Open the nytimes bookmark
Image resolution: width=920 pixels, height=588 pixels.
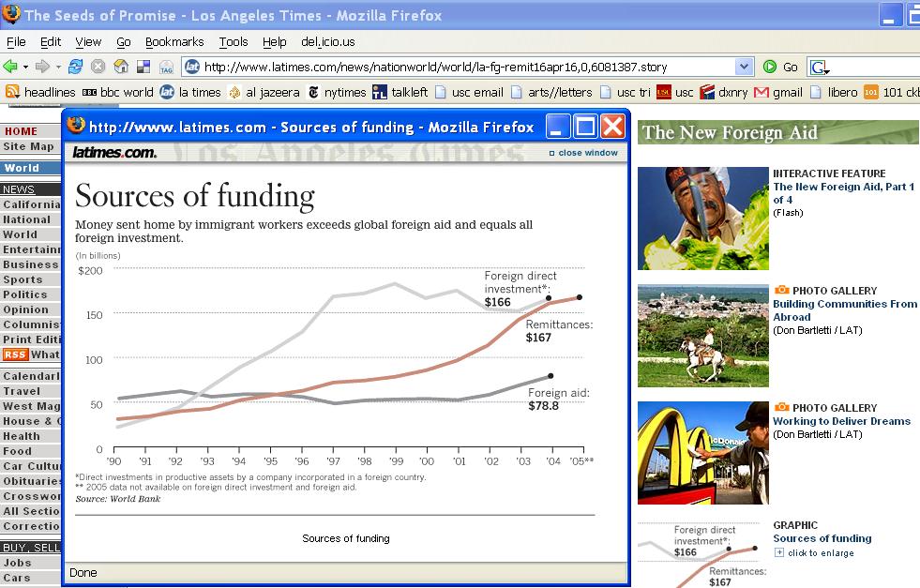point(337,92)
